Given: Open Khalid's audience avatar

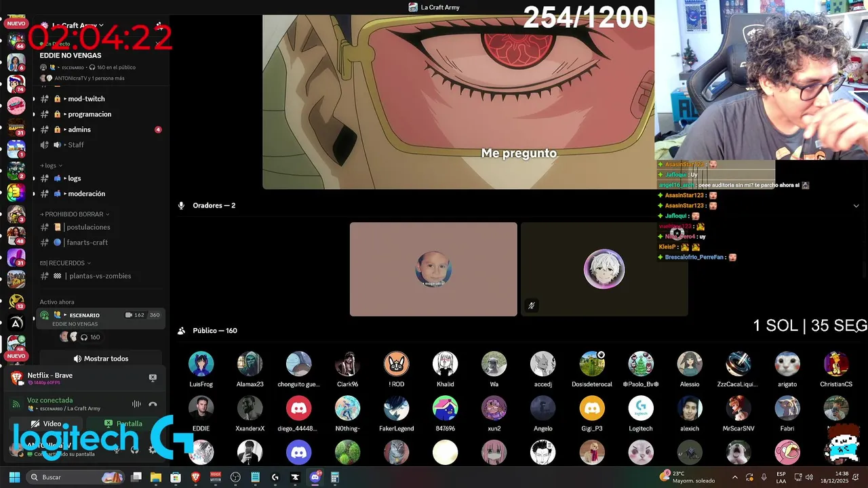Looking at the screenshot, I should (x=445, y=364).
